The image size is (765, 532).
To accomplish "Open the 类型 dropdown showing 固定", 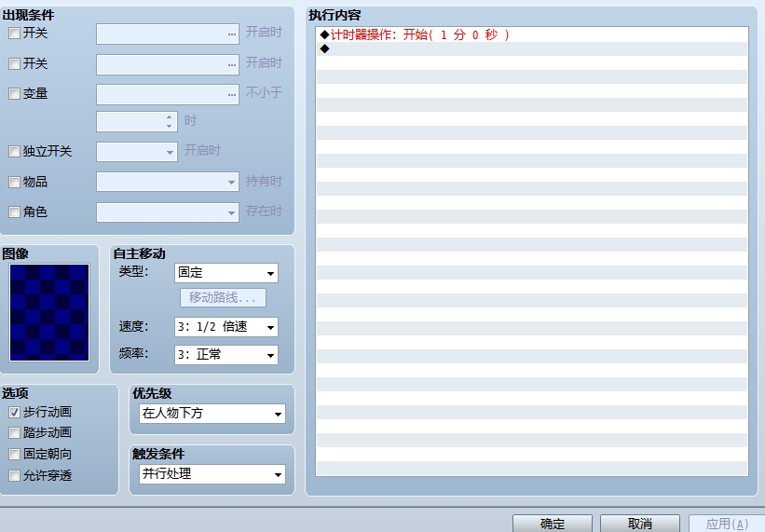I will tap(226, 273).
